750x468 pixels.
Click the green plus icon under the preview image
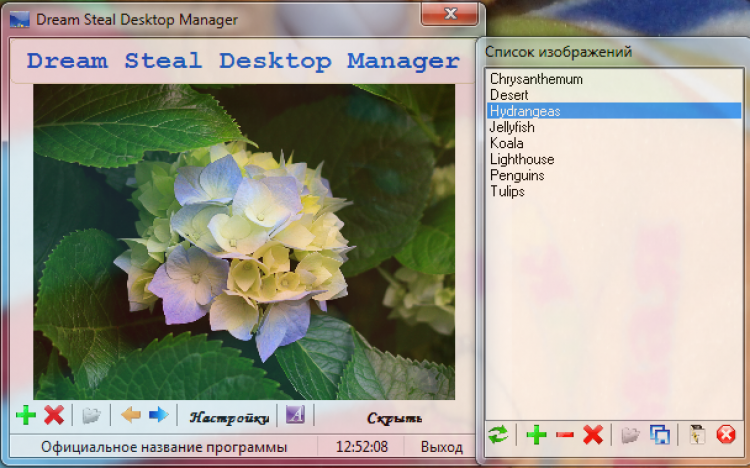click(25, 415)
